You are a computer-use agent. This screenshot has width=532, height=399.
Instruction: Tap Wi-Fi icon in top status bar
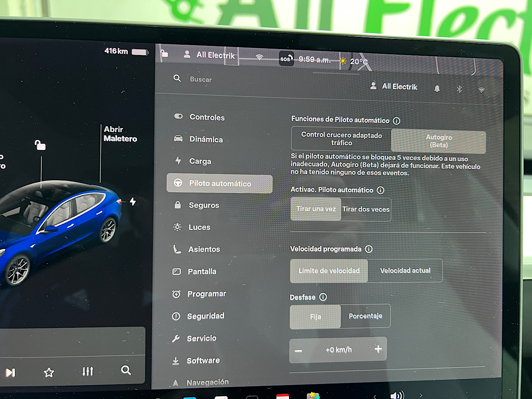(x=259, y=57)
